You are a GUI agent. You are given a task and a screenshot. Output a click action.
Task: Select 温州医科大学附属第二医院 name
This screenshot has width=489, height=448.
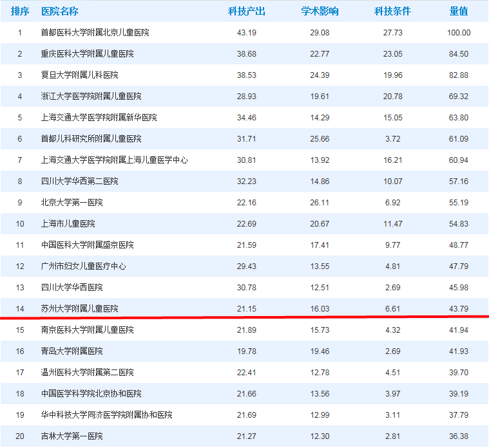pyautogui.click(x=88, y=372)
